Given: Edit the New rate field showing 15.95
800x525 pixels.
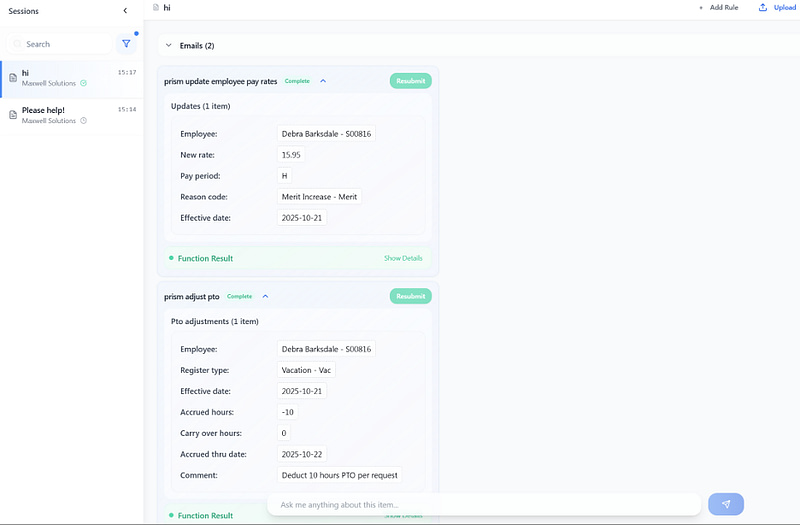Looking at the screenshot, I should point(292,155).
